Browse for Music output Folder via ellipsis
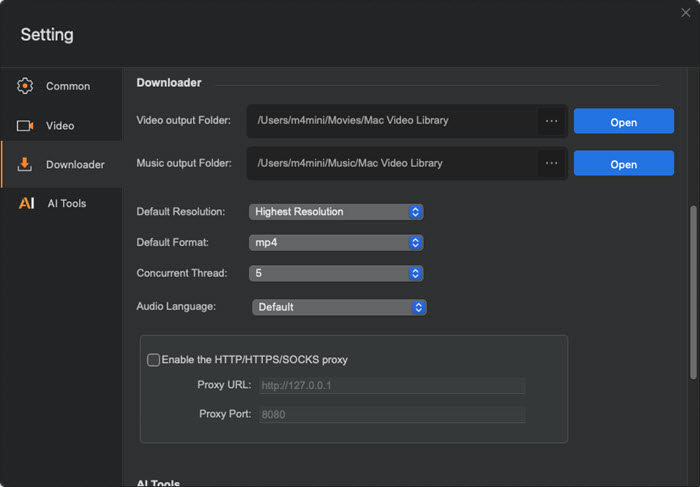This screenshot has height=487, width=700. 551,163
